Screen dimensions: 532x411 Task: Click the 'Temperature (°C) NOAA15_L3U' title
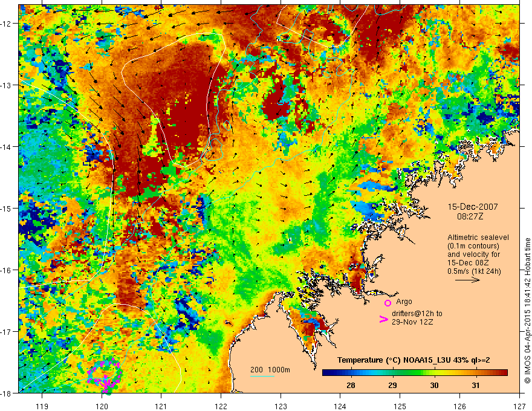(394, 360)
